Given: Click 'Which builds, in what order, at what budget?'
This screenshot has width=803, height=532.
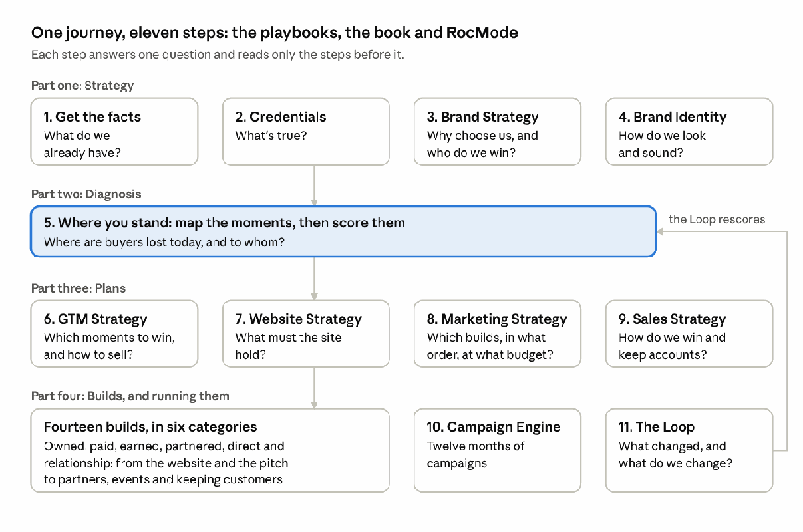Looking at the screenshot, I should (490, 346).
